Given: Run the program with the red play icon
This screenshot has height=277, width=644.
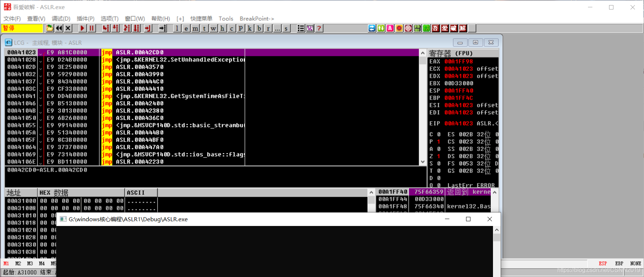Looking at the screenshot, I should 83,28.
